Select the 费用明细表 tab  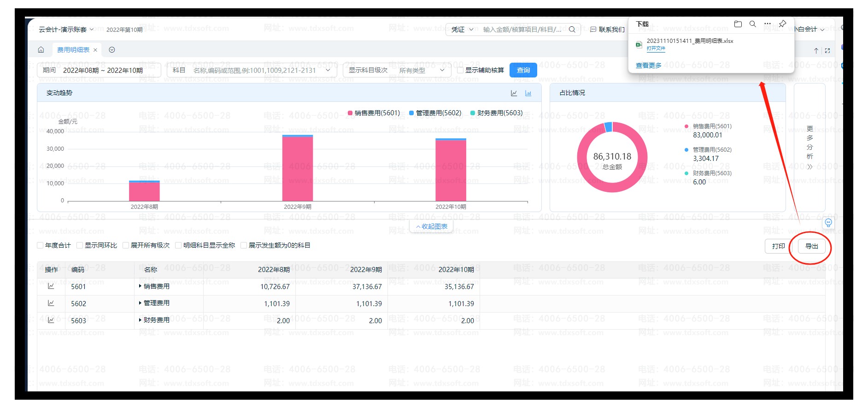pos(73,50)
